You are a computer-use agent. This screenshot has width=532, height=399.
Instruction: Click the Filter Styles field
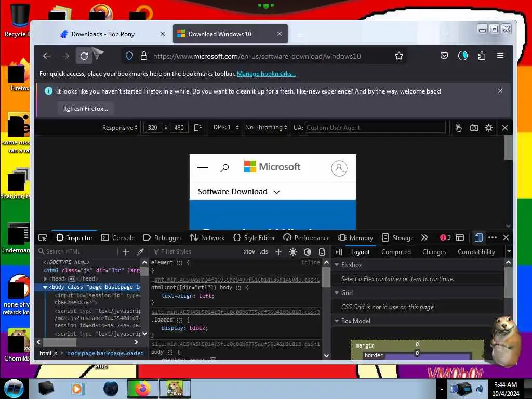(195, 251)
